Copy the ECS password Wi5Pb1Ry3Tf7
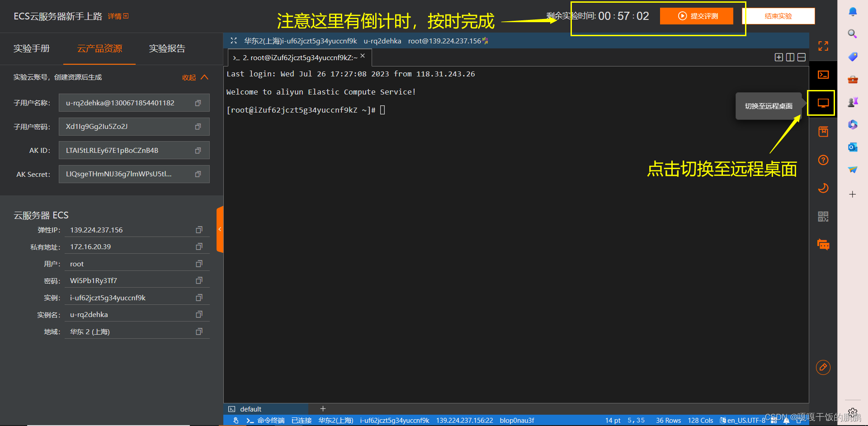This screenshot has width=868, height=426. point(198,280)
